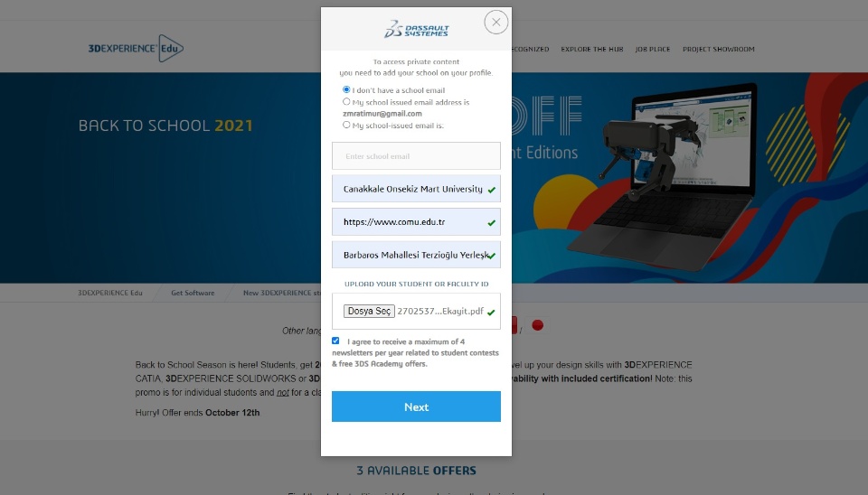
Task: Click the Dosya Seç file button
Action: (x=369, y=311)
